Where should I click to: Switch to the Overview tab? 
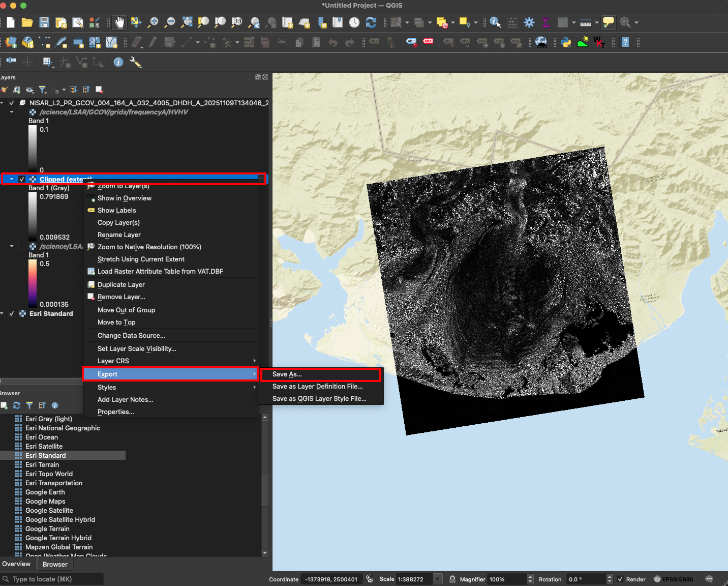pos(17,564)
